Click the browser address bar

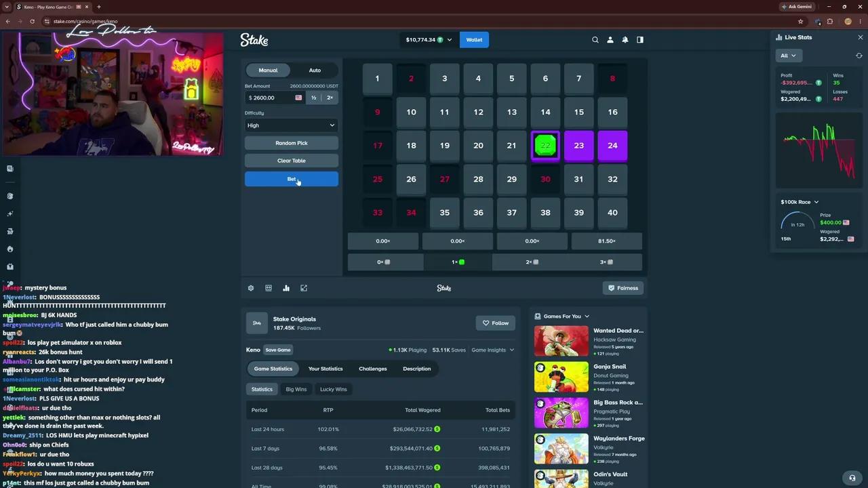coord(420,21)
